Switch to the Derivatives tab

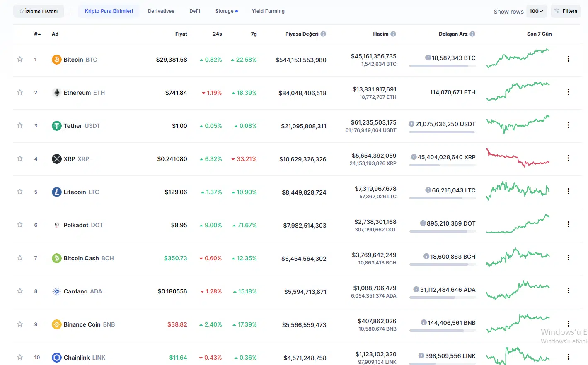(161, 11)
